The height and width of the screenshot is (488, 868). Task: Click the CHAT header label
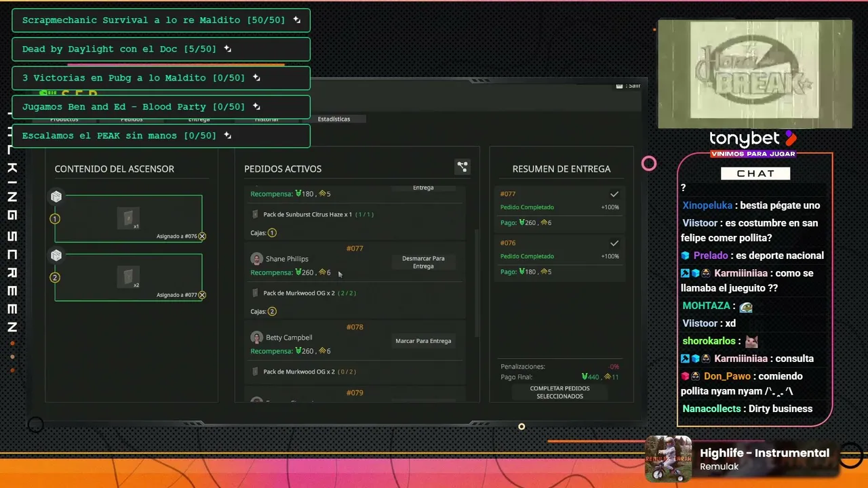click(x=755, y=174)
